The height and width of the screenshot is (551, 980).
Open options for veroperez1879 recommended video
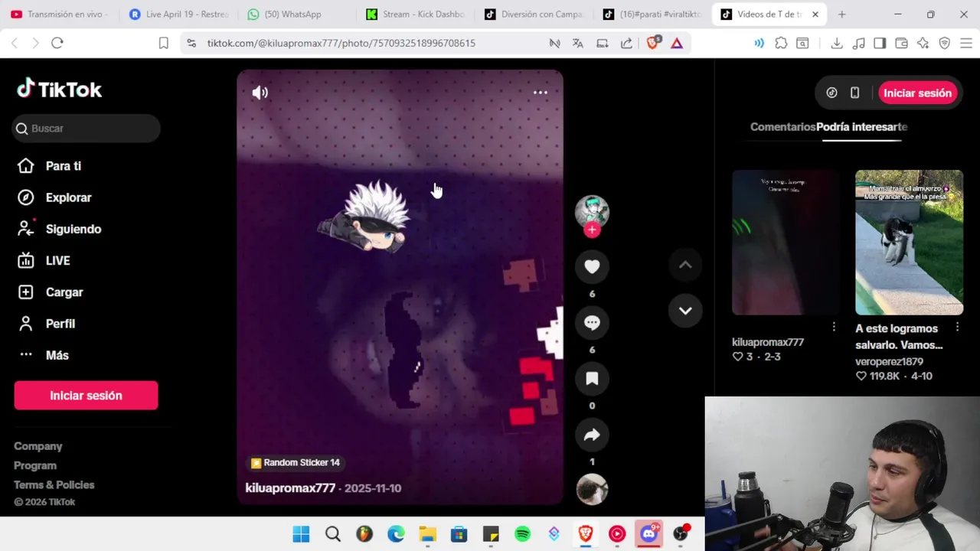pyautogui.click(x=957, y=327)
